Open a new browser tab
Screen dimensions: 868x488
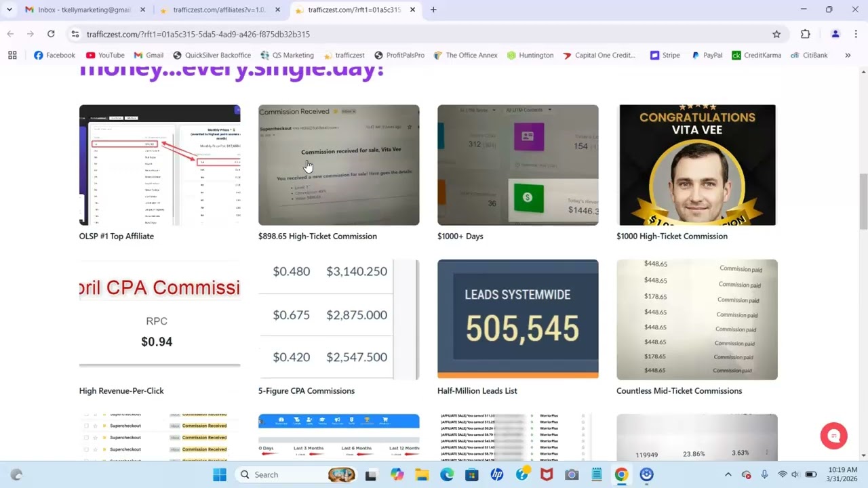(x=433, y=9)
